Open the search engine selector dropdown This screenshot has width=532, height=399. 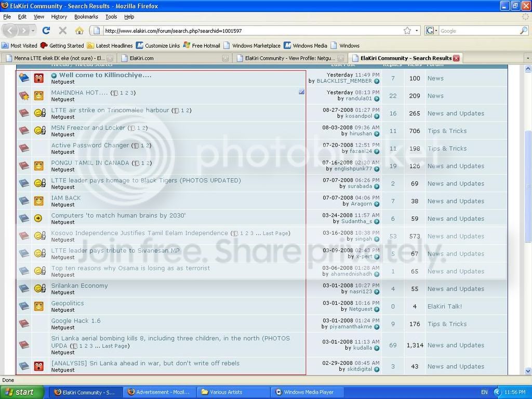click(x=431, y=31)
